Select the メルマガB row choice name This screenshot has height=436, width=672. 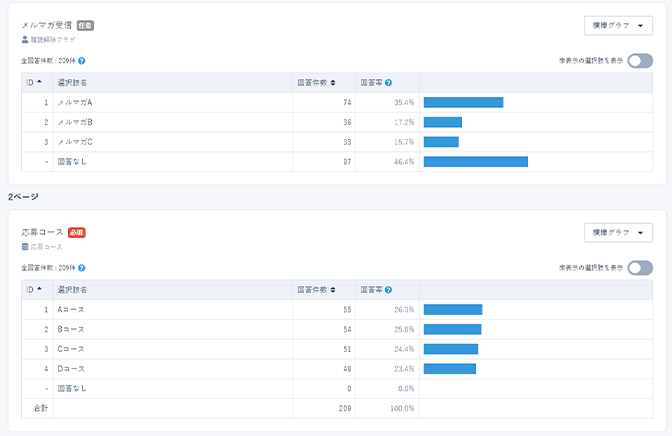point(76,122)
